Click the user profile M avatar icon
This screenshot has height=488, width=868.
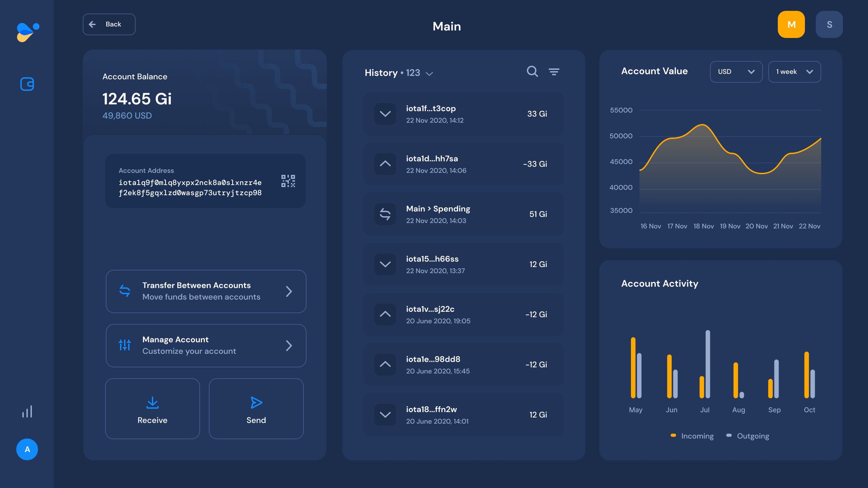pyautogui.click(x=791, y=24)
